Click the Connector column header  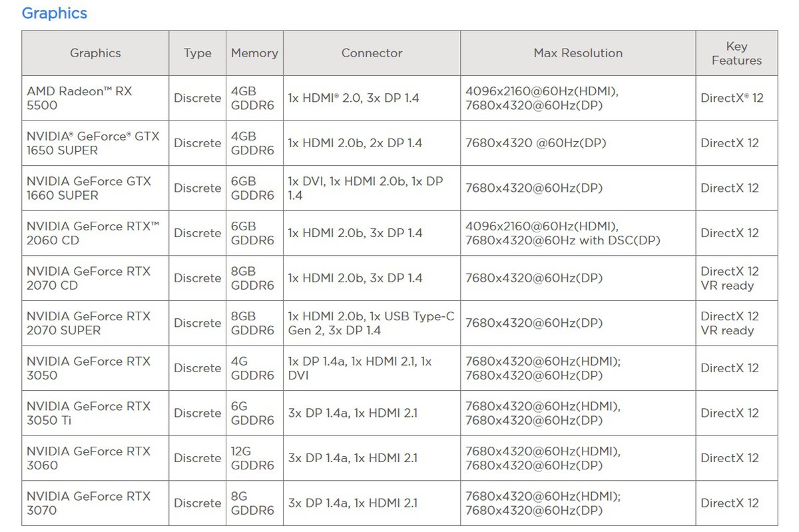[x=372, y=53]
